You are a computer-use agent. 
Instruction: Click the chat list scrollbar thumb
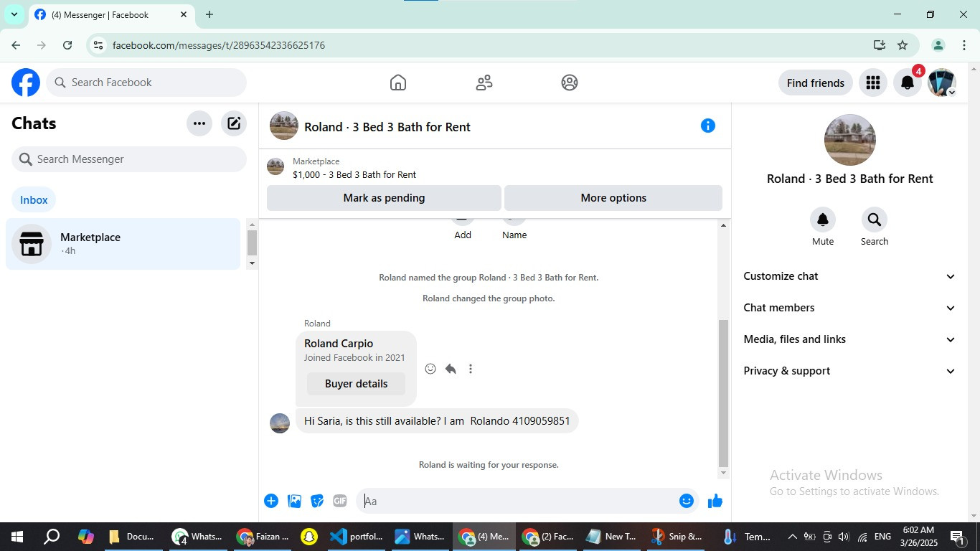point(252,242)
